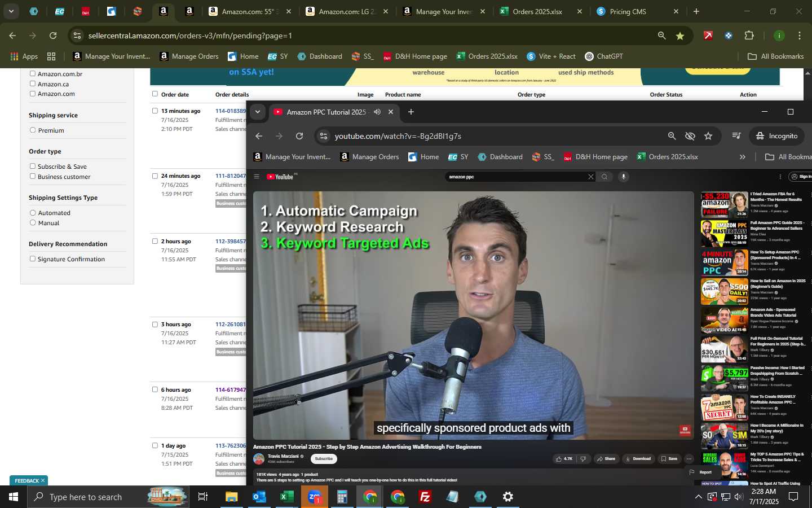Screen dimensions: 812x508
Task: Open Excel from the taskbar
Action: (x=286, y=497)
